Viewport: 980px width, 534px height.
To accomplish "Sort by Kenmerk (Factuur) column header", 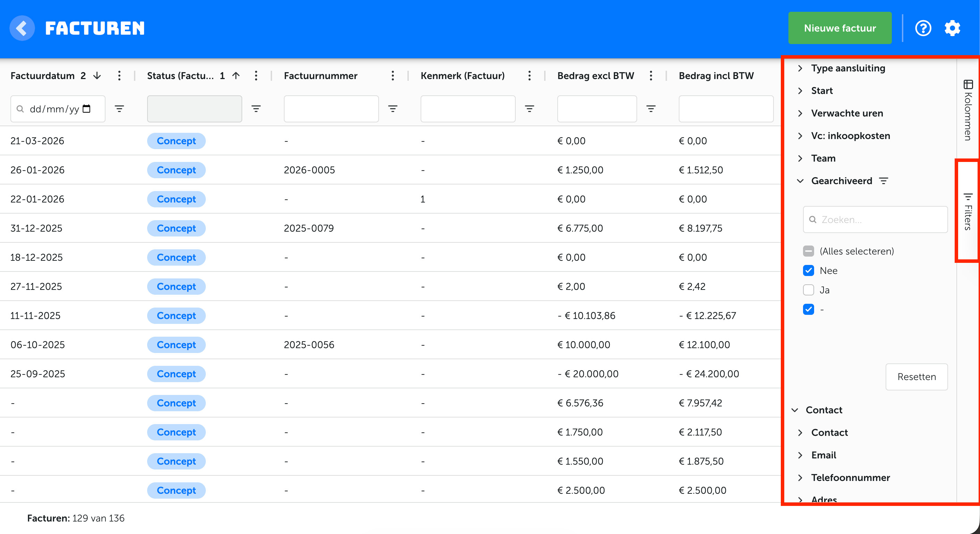I will coord(463,76).
